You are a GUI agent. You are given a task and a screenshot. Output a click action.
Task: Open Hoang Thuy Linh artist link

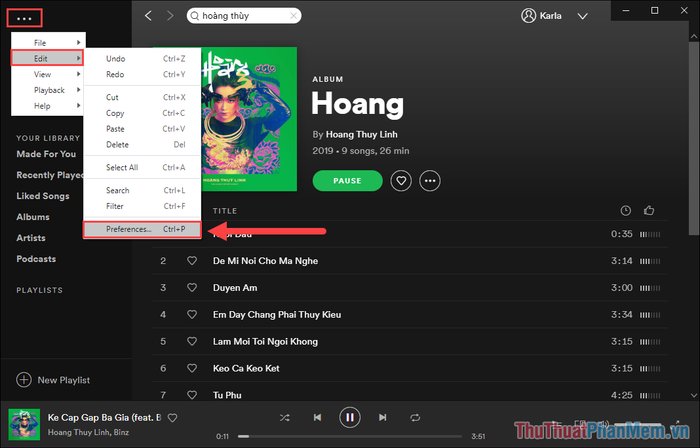[362, 134]
